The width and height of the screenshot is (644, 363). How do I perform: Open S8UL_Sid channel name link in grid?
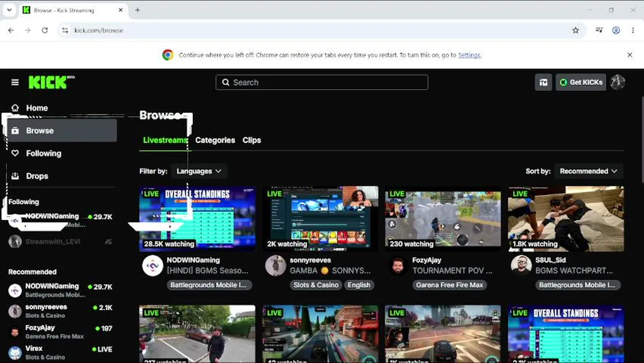click(x=550, y=260)
